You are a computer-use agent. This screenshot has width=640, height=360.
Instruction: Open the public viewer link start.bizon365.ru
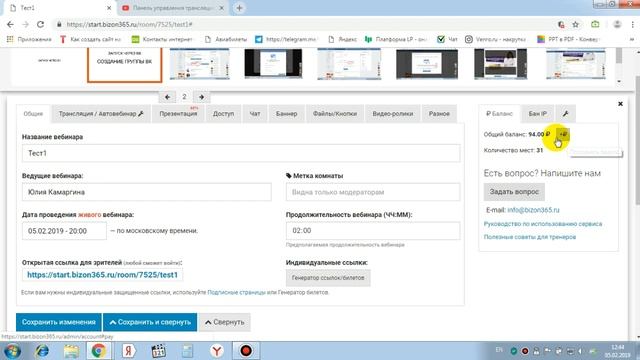click(x=102, y=275)
